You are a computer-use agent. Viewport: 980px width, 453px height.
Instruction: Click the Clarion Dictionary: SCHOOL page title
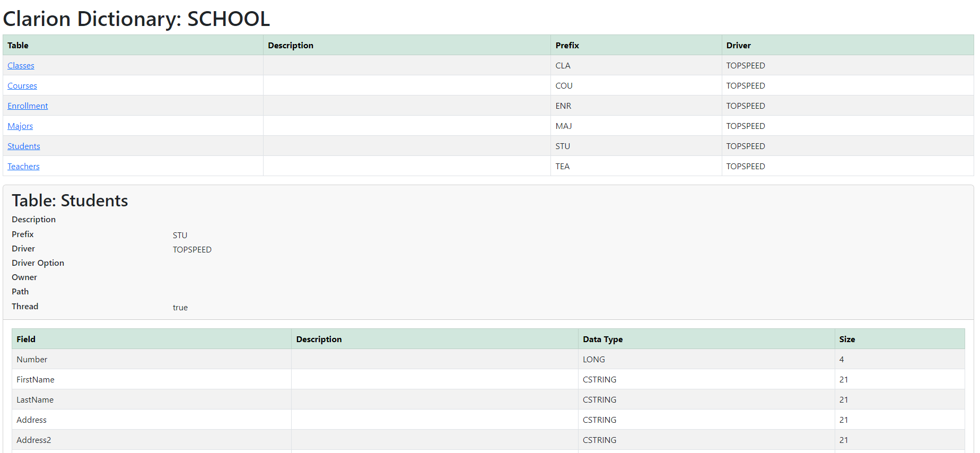point(136,19)
